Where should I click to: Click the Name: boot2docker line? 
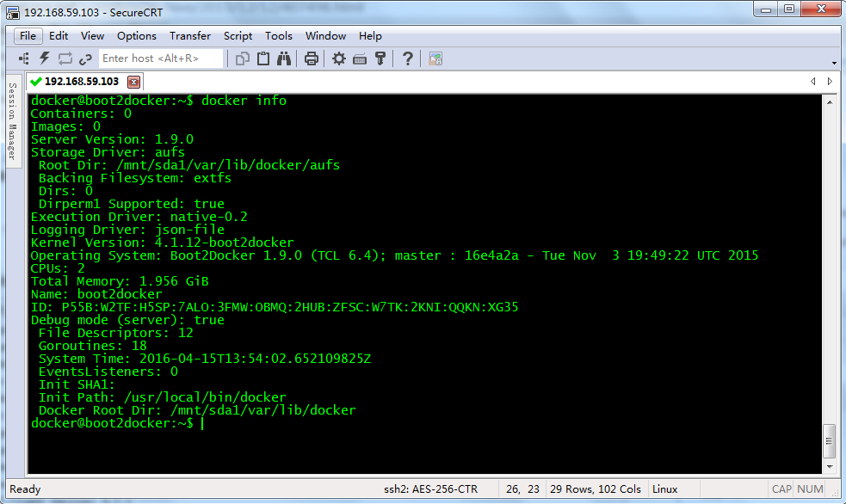click(96, 294)
